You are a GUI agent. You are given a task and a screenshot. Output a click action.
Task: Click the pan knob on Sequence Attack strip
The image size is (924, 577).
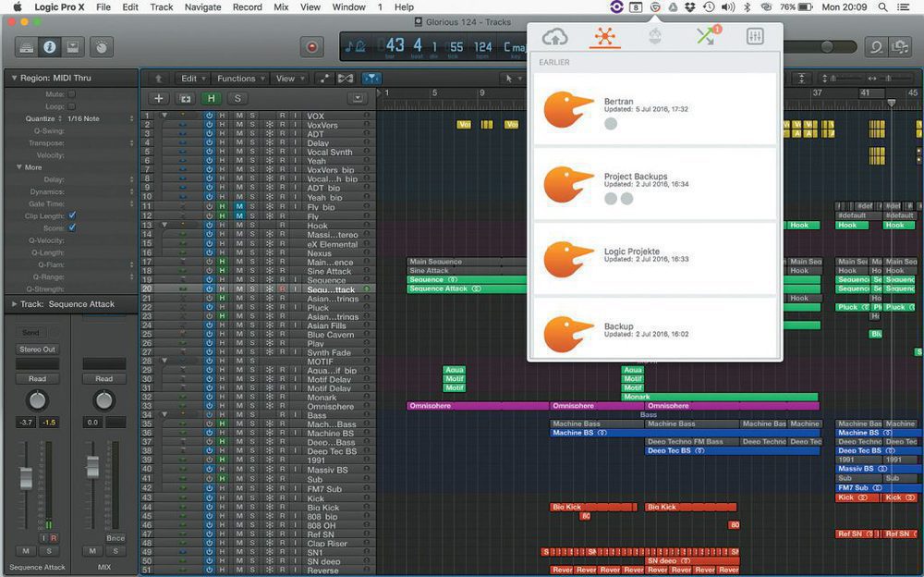coord(37,400)
